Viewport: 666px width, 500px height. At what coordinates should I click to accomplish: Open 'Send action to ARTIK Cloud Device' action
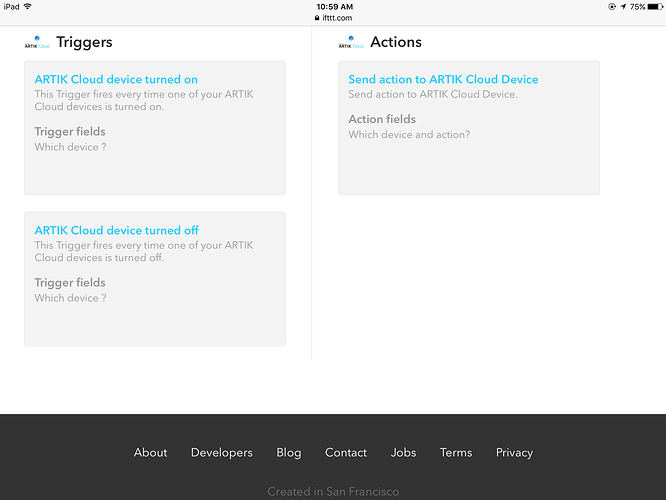coord(443,79)
